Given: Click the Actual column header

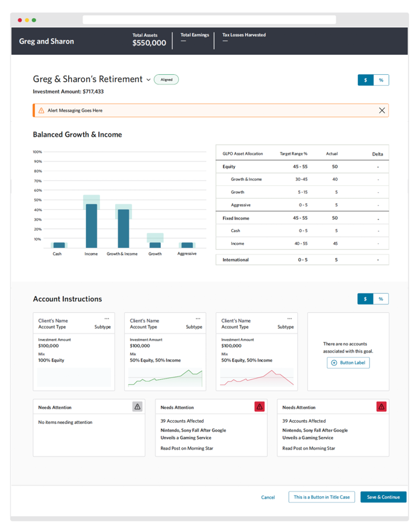Looking at the screenshot, I should point(331,154).
